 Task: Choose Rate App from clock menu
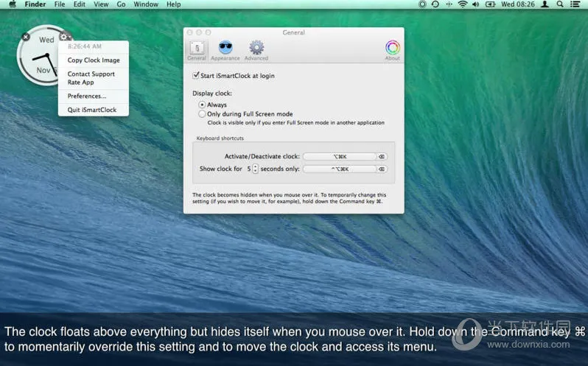80,82
